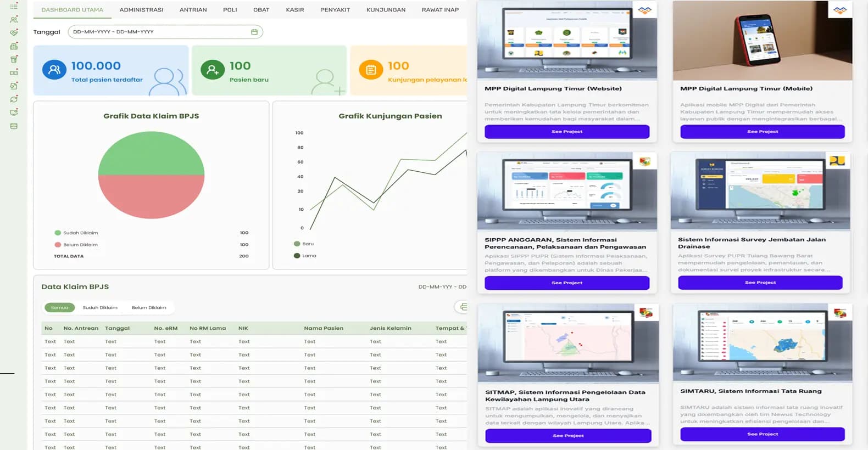Select the Semua filter pill

click(59, 307)
